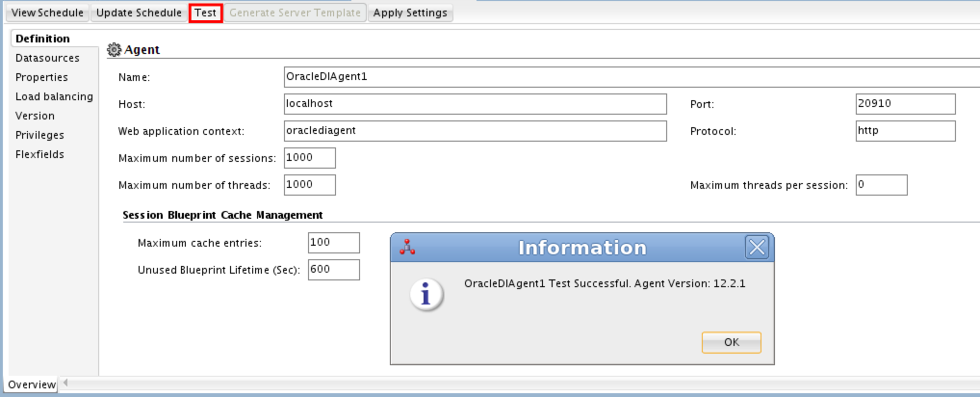Open the Properties tab

point(41,77)
